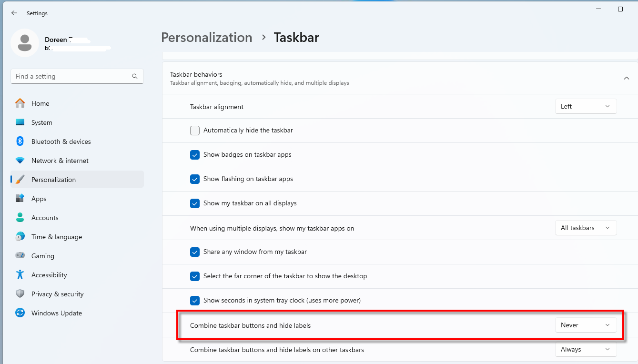Image resolution: width=638 pixels, height=364 pixels.
Task: Select Bluetooth & devices in sidebar
Action: coord(61,142)
